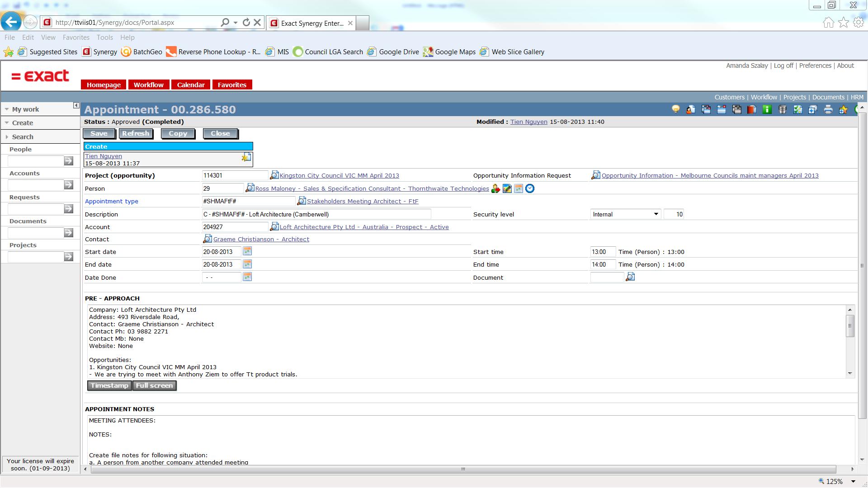Screen dimensions: 868x488
Task: Collapse the left sidebar panel toggle
Action: coord(76,105)
